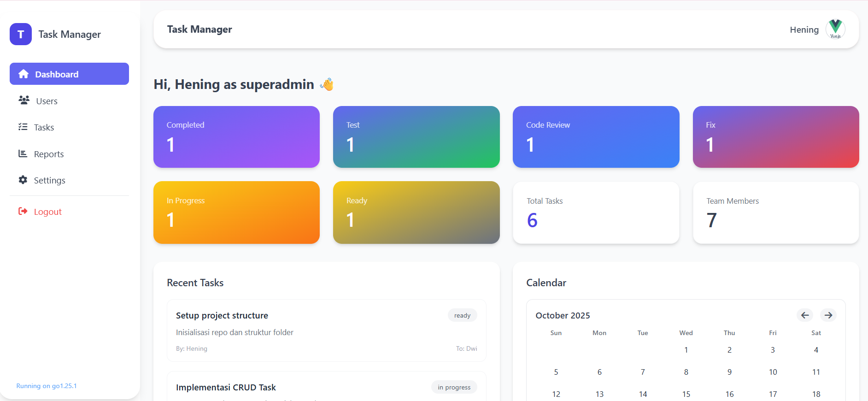Image resolution: width=868 pixels, height=401 pixels.
Task: Open the Reports menu item
Action: click(49, 154)
